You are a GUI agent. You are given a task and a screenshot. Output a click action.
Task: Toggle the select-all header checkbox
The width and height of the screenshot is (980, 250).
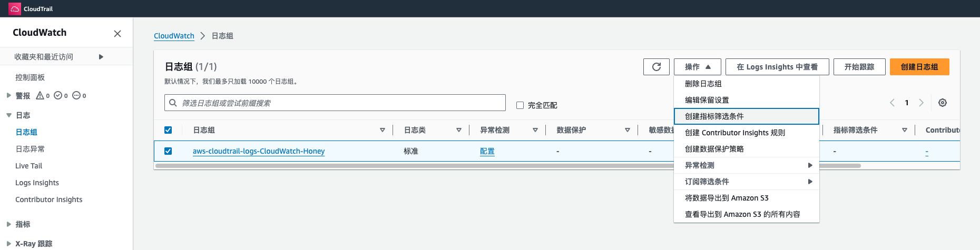point(168,130)
